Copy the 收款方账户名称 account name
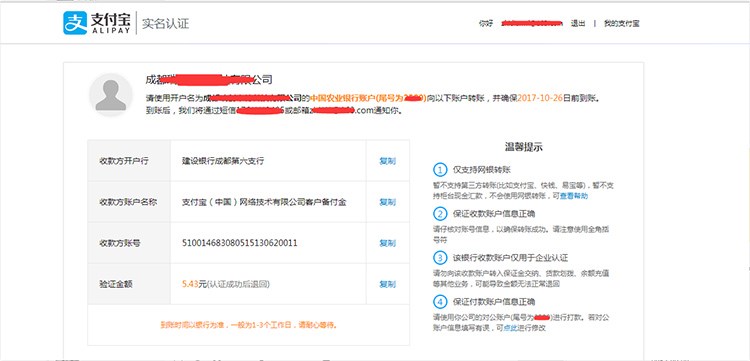Image resolution: width=750 pixels, height=361 pixels. coord(387,202)
